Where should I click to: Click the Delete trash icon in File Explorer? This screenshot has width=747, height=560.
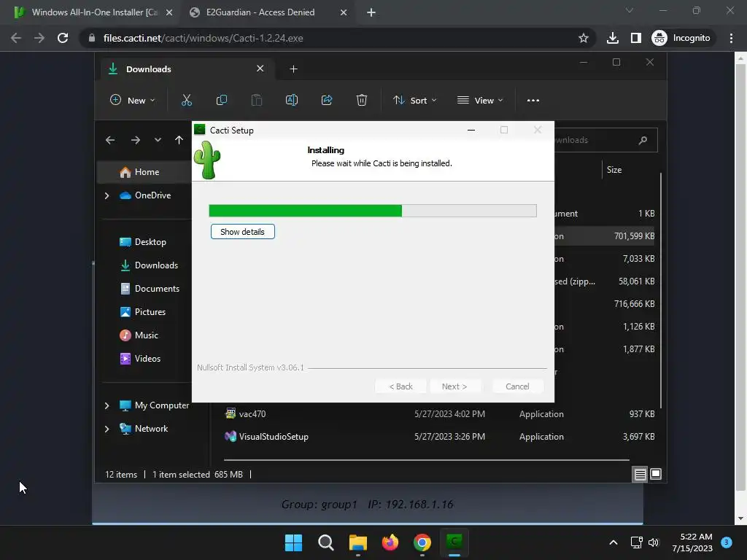362,100
